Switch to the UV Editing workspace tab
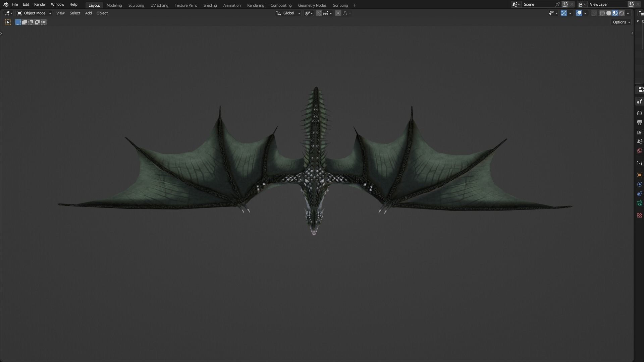Screen dimensions: 644x362 tap(159, 5)
